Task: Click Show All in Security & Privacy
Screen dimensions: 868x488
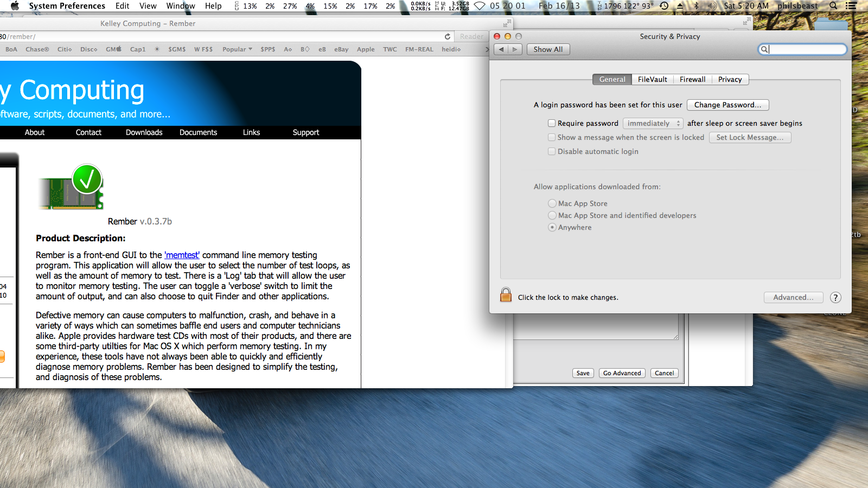Action: click(548, 49)
